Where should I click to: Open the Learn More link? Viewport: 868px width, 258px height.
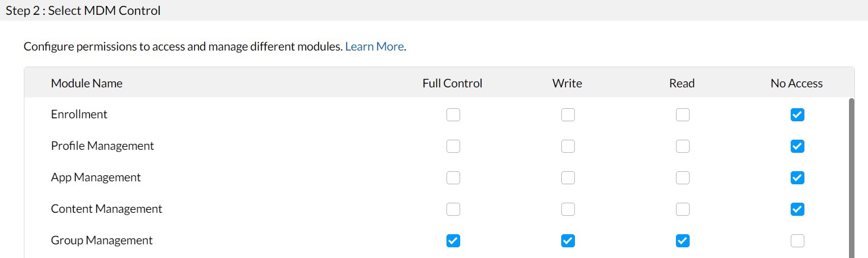374,46
